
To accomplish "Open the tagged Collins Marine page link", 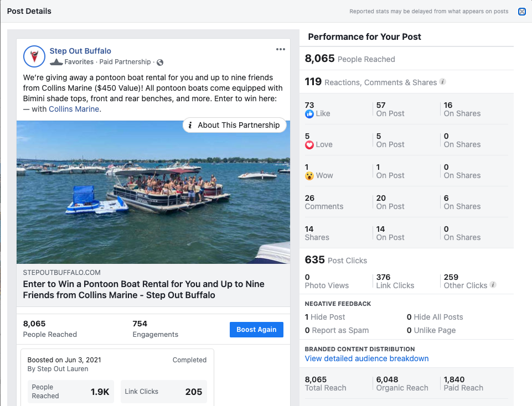I will pos(74,109).
